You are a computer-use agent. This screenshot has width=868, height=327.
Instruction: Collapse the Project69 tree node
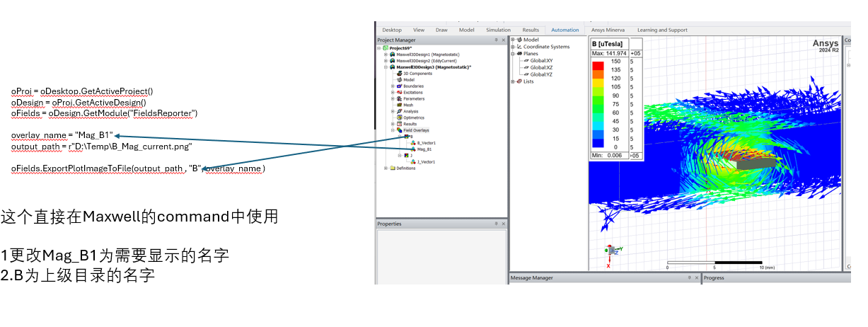coord(379,48)
